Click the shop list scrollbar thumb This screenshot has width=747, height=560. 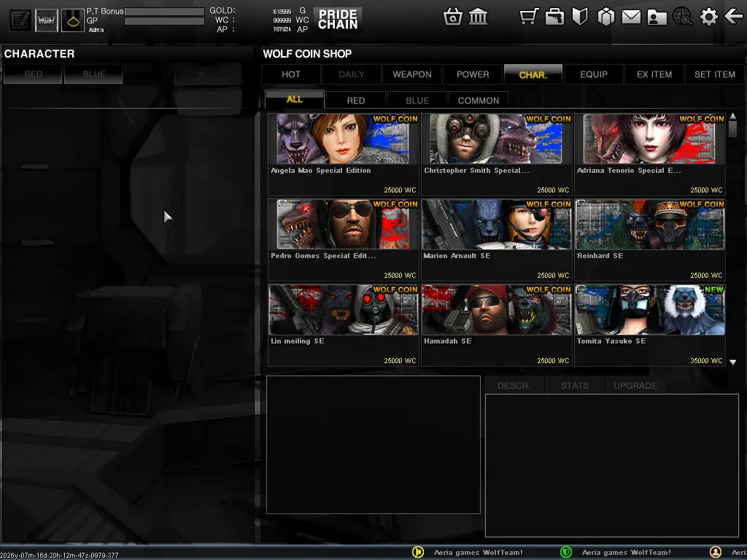[732, 129]
